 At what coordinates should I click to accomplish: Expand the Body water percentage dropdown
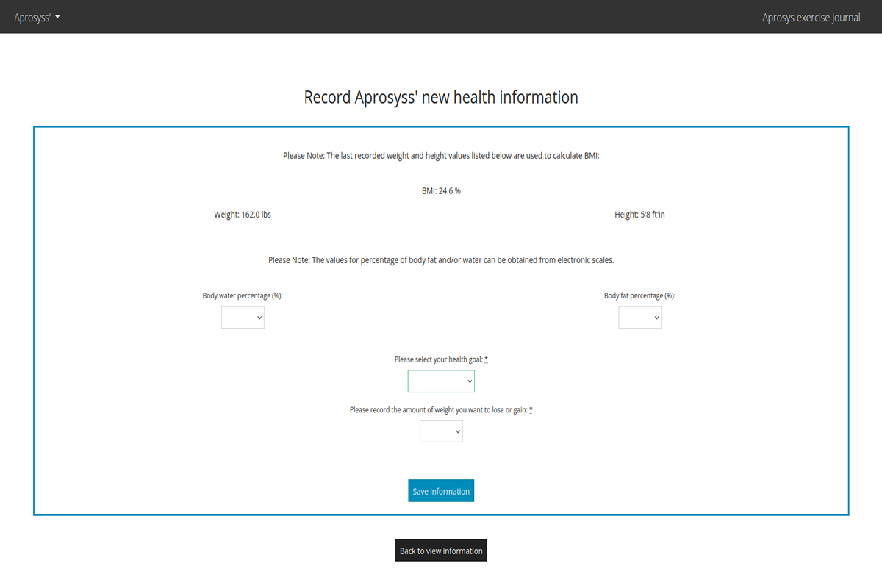(x=243, y=318)
